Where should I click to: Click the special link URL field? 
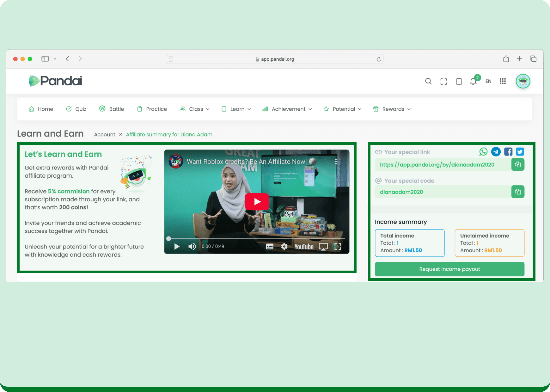tap(443, 165)
